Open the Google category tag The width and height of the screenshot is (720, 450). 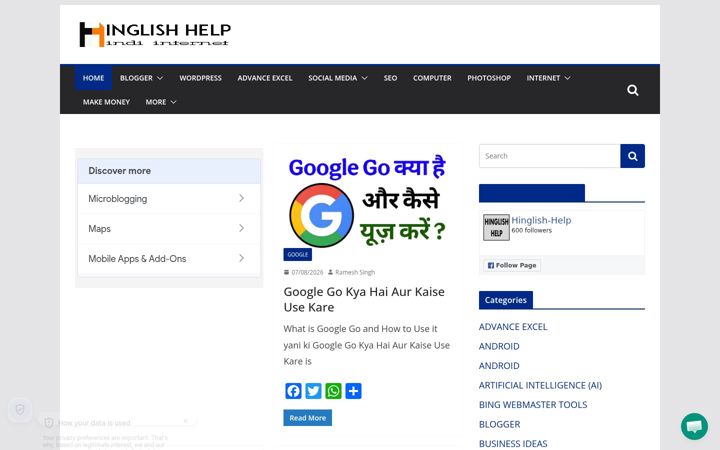click(x=298, y=254)
